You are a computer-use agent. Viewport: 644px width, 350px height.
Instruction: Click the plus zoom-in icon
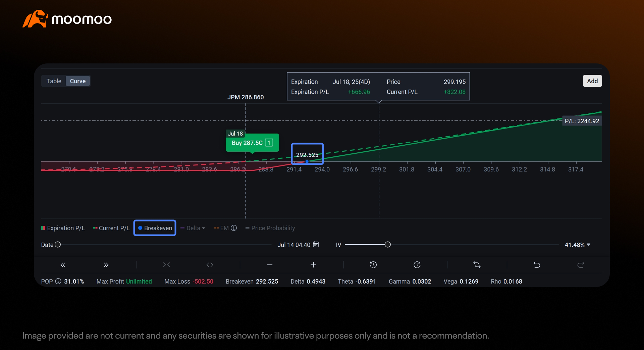313,265
